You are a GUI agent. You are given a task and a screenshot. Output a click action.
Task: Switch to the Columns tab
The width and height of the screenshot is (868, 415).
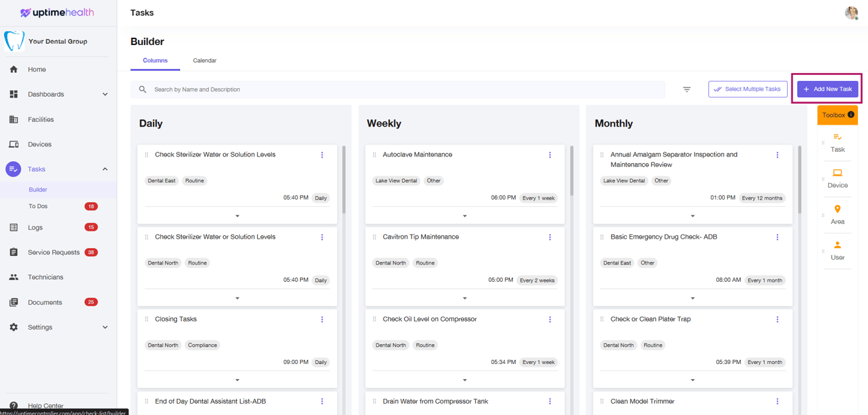point(155,60)
